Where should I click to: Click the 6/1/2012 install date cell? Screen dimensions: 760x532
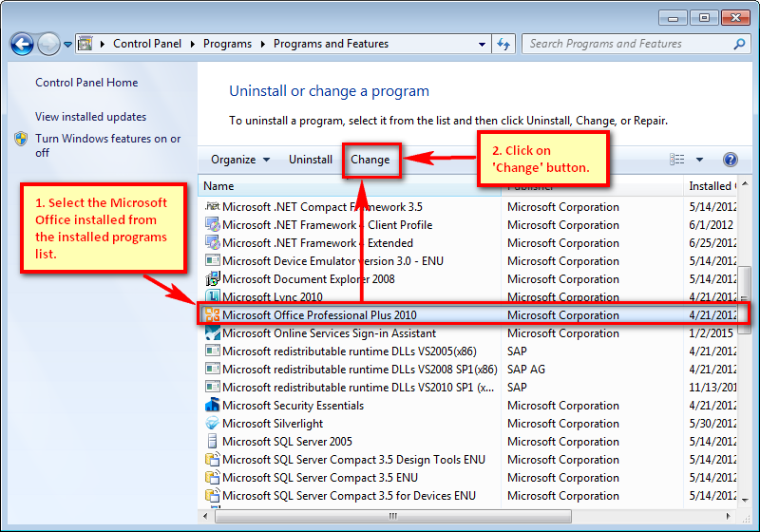pyautogui.click(x=711, y=225)
